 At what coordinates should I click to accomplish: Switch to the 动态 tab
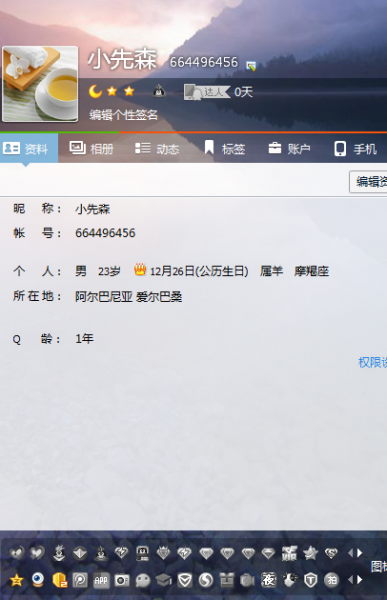(157, 148)
